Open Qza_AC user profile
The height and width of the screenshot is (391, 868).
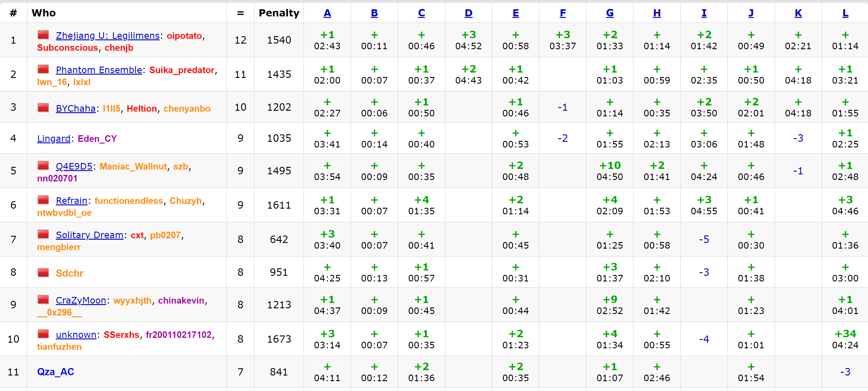pos(56,371)
